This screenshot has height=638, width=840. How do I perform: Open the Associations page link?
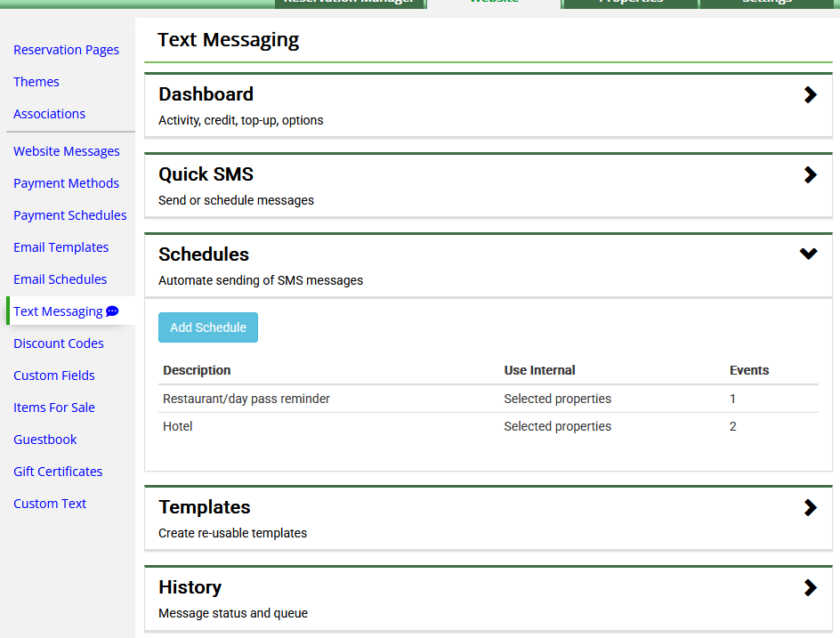(49, 114)
